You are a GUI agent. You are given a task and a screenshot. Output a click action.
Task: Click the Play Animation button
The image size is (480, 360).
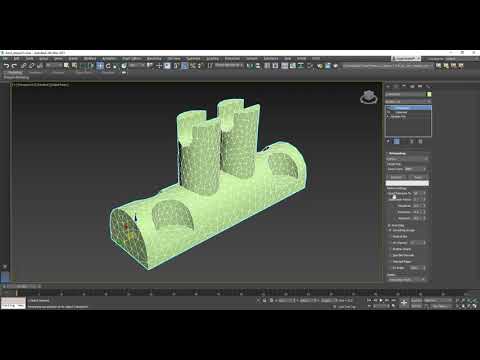[x=381, y=300]
